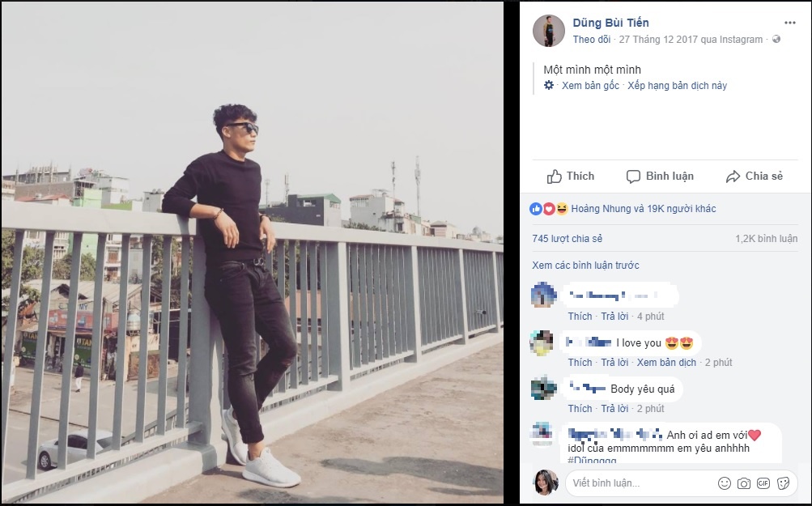The width and height of the screenshot is (812, 506).
Task: Click Xem bản dịch under the I love you comment
Action: [x=666, y=362]
